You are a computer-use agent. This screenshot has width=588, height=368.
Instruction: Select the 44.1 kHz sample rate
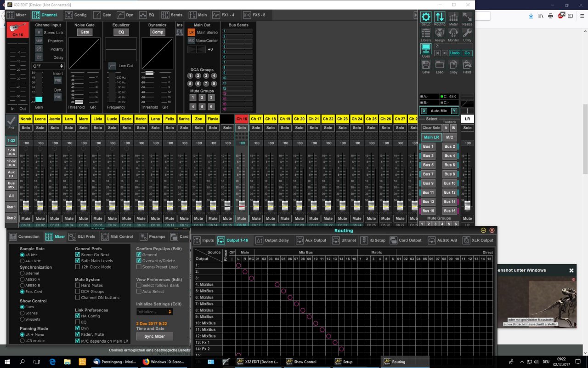click(23, 261)
